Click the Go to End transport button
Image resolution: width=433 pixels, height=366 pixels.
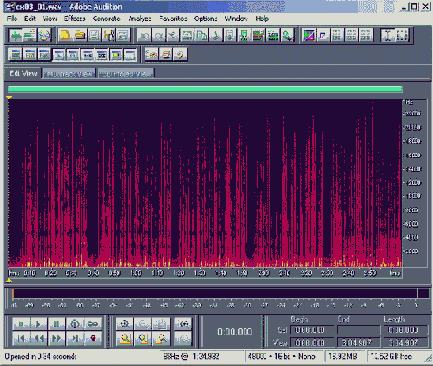coord(75,338)
